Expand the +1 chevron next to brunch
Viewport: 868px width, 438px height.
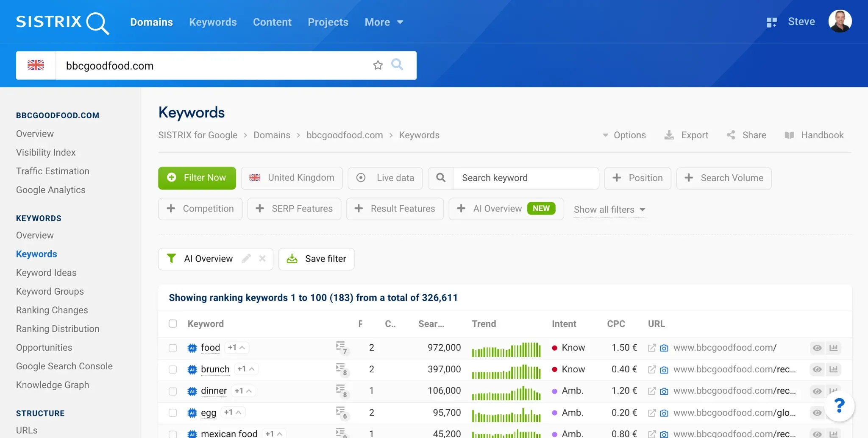(x=246, y=369)
